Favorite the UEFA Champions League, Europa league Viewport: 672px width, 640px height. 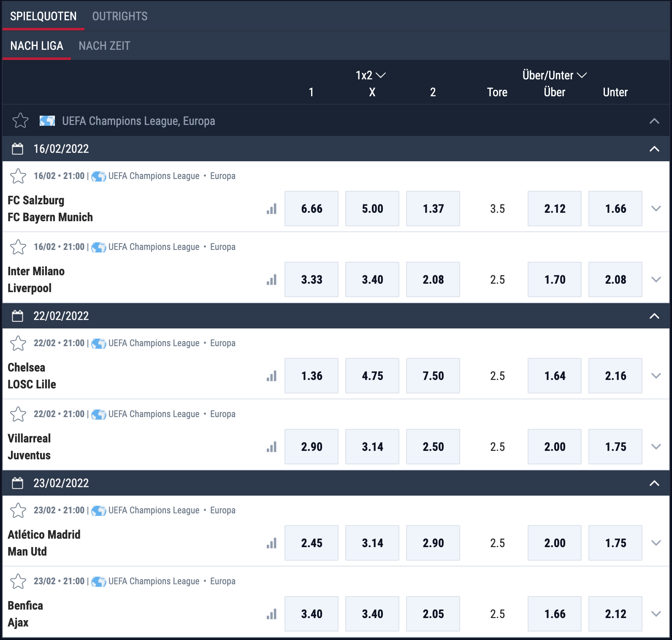(x=20, y=121)
